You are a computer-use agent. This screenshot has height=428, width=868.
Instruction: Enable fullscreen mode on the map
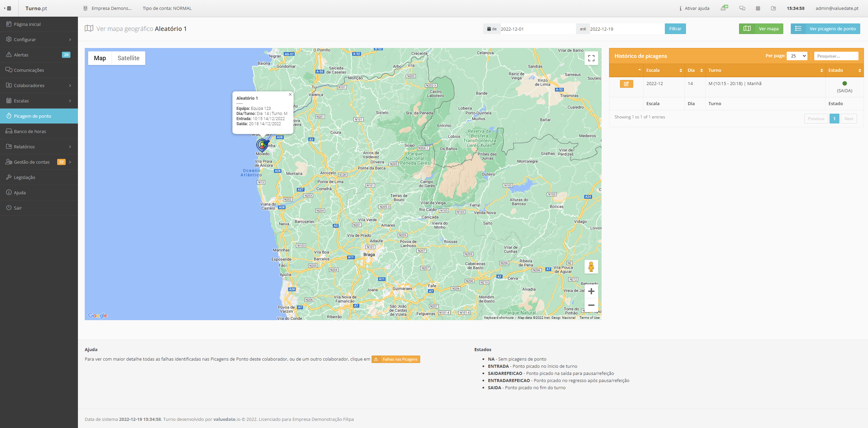[x=591, y=58]
